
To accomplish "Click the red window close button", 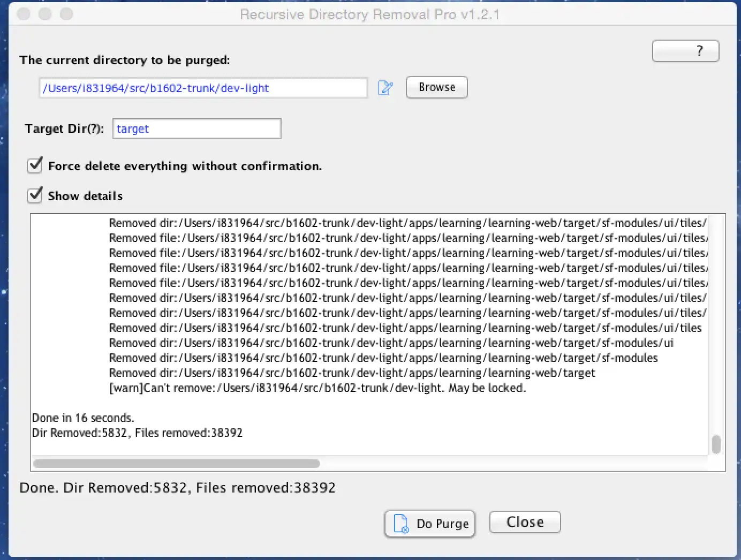I will [24, 14].
